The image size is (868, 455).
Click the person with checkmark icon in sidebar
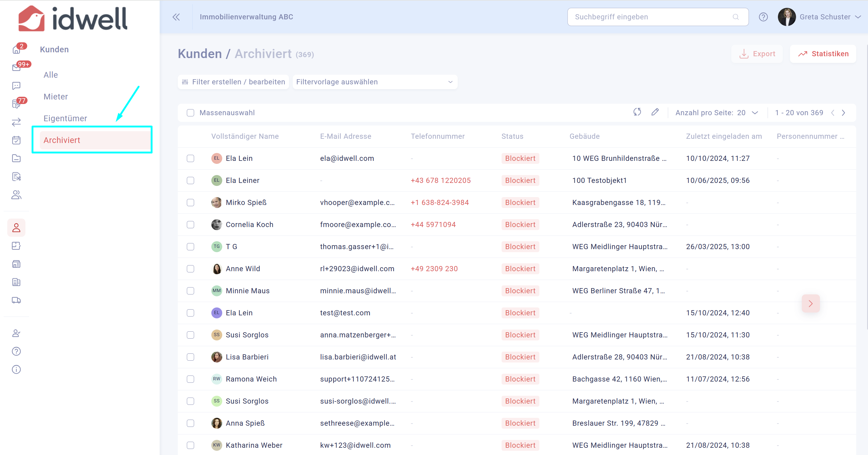(16, 333)
